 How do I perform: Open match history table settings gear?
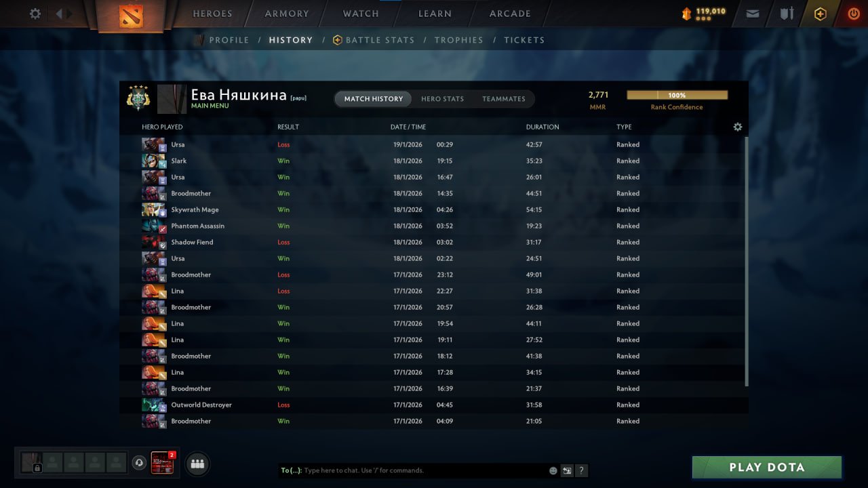(738, 127)
